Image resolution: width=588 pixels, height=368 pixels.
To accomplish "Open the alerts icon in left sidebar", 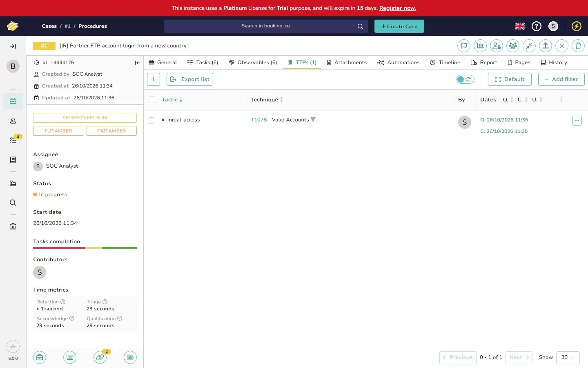I will pos(13,121).
